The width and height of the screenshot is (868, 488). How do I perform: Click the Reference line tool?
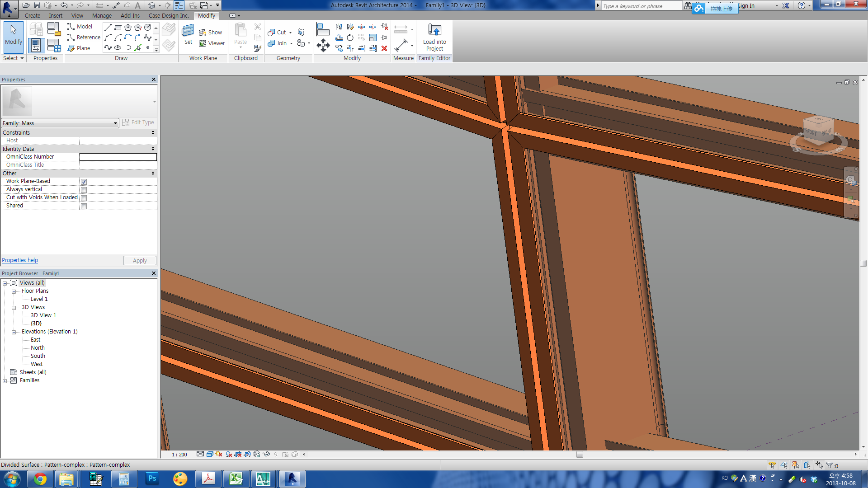click(x=84, y=38)
